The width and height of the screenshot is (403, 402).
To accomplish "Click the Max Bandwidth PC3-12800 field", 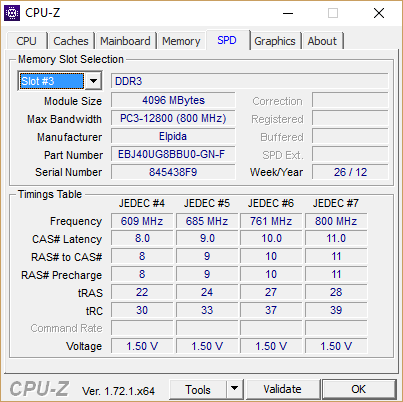I will click(x=173, y=118).
